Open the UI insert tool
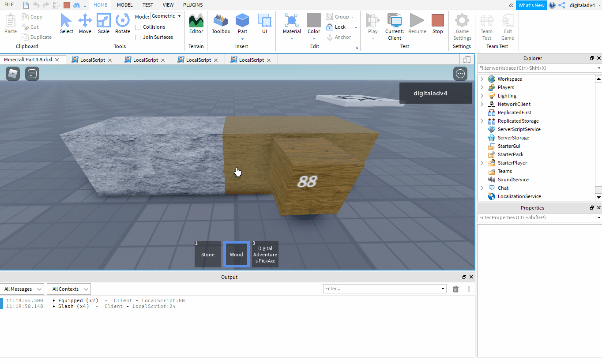This screenshot has width=602, height=364. (x=264, y=24)
